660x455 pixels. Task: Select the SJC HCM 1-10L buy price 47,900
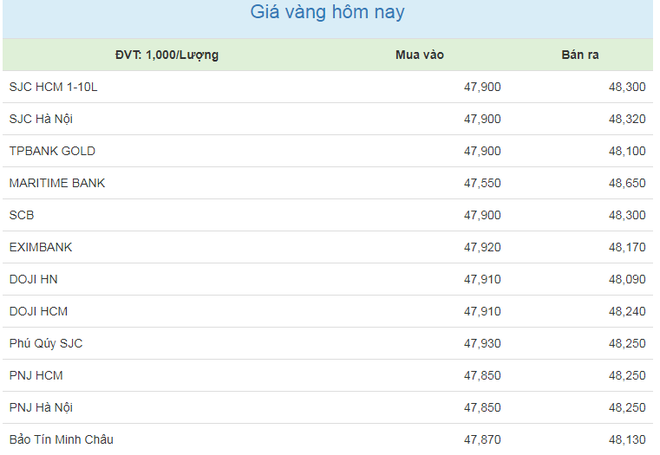(x=482, y=87)
